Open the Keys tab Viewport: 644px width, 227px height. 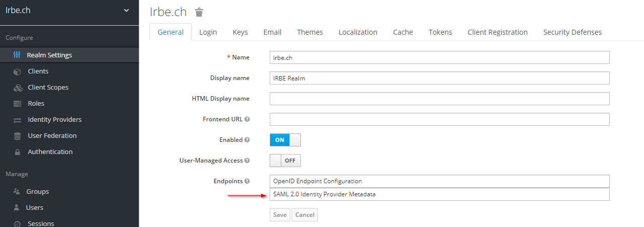pos(240,32)
